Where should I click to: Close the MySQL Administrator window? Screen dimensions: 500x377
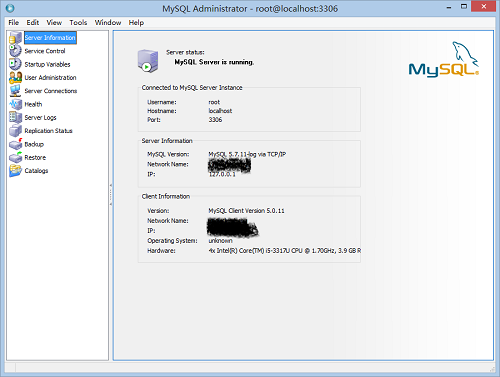click(x=483, y=6)
